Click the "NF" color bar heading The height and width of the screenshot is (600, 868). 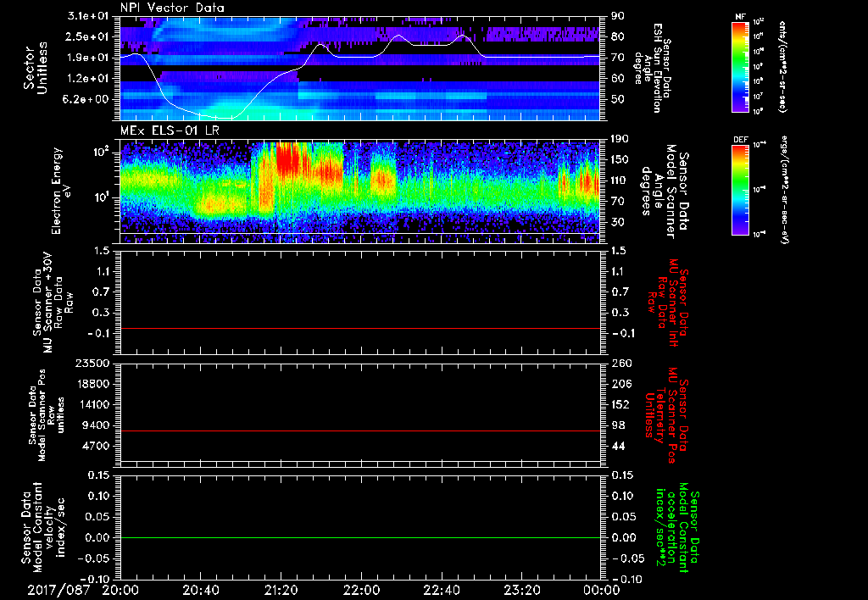pos(741,17)
